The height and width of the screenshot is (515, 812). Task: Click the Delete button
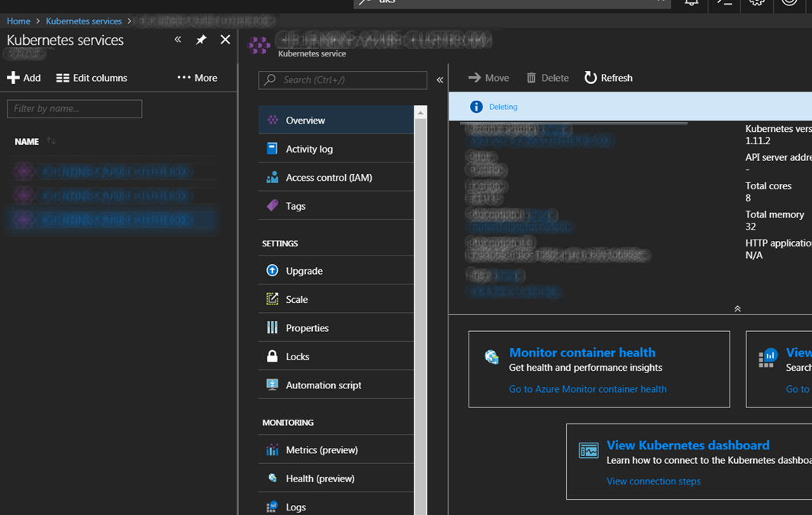(547, 78)
